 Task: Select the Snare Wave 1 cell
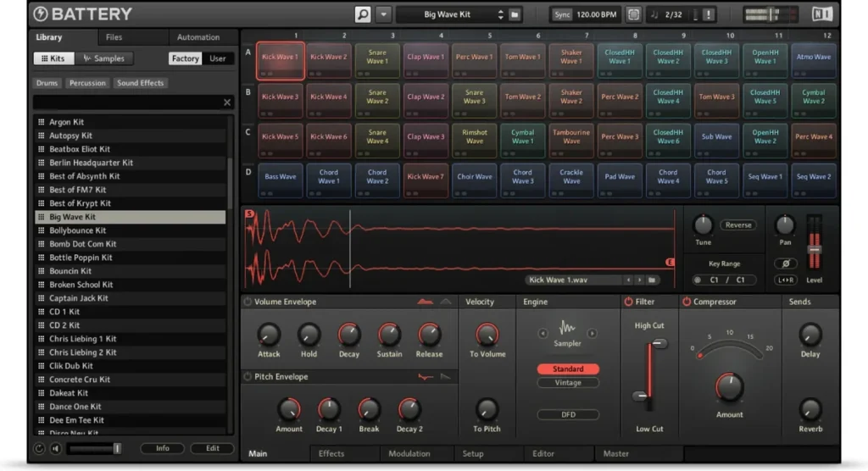click(377, 60)
